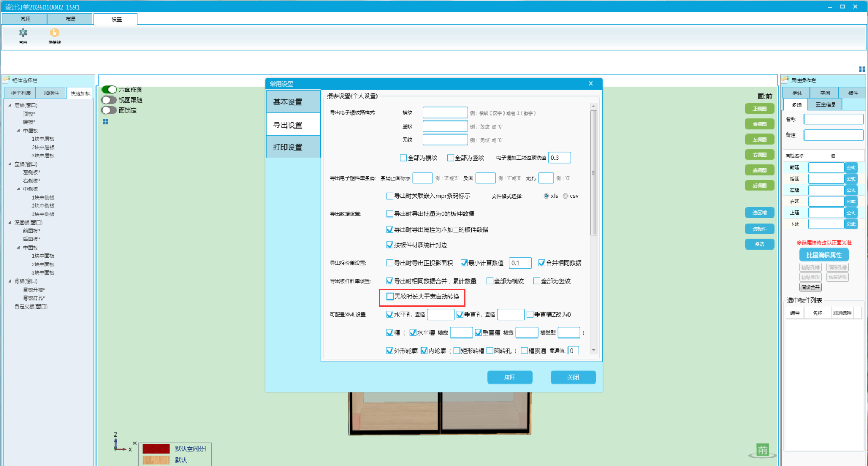This screenshot has width=868, height=466.
Task: Click the 批量编辑属性 button
Action: click(824, 255)
